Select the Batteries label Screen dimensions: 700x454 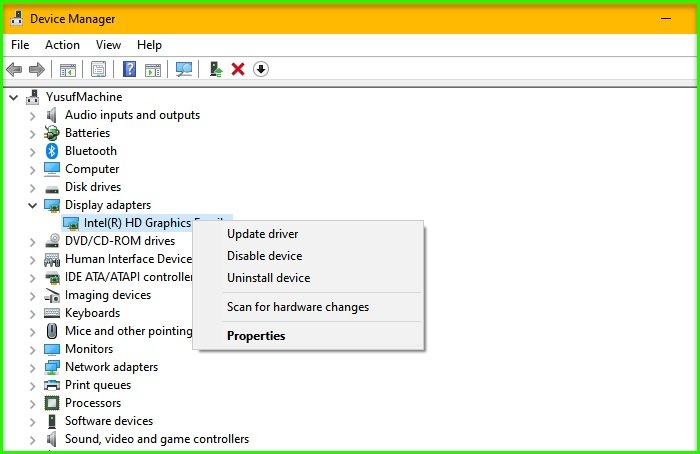click(88, 133)
